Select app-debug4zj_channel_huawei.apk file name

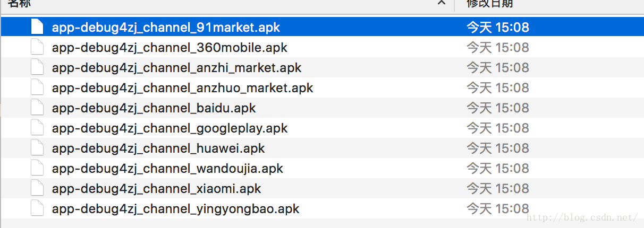pyautogui.click(x=158, y=148)
